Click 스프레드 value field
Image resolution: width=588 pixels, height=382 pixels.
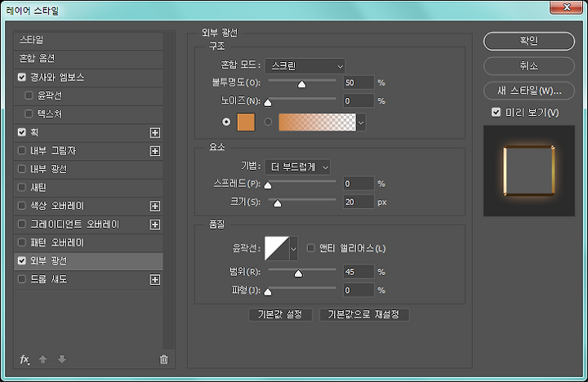coord(359,184)
